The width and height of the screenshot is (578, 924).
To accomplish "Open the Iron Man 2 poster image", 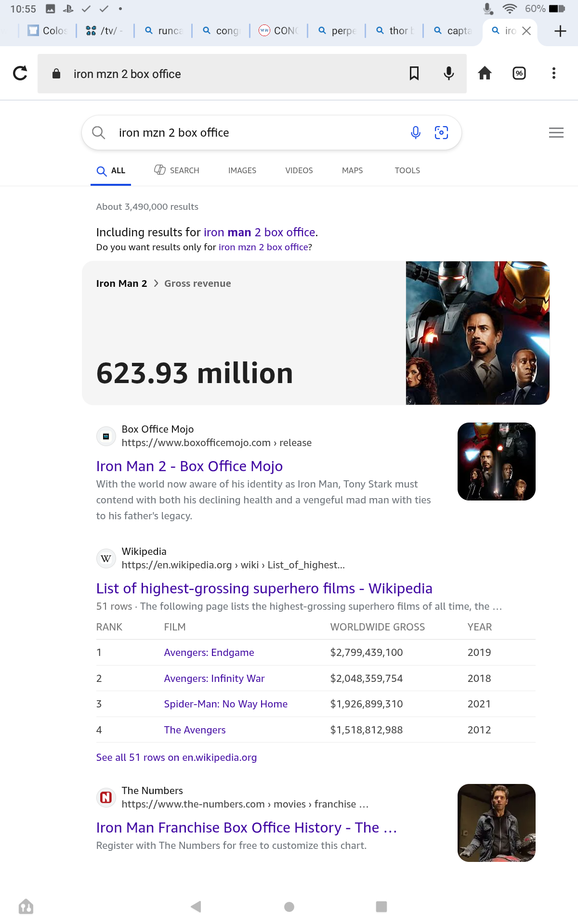I will tap(477, 333).
